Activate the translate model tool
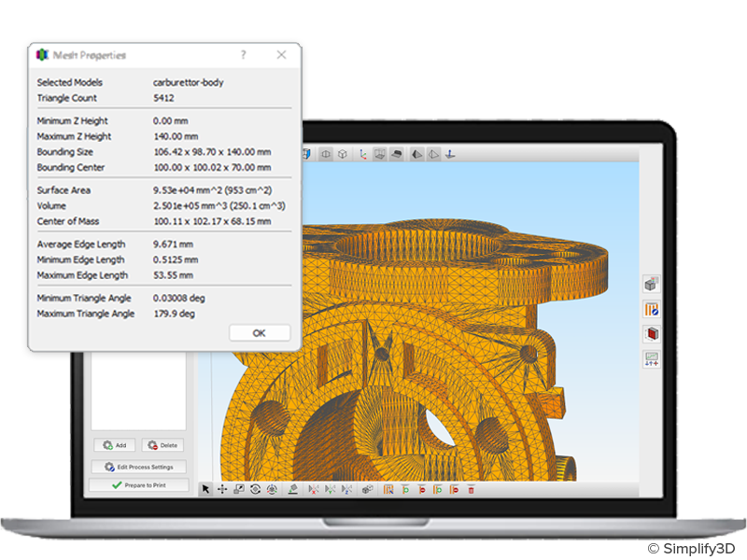Screen dimensions: 747x560 [222, 488]
